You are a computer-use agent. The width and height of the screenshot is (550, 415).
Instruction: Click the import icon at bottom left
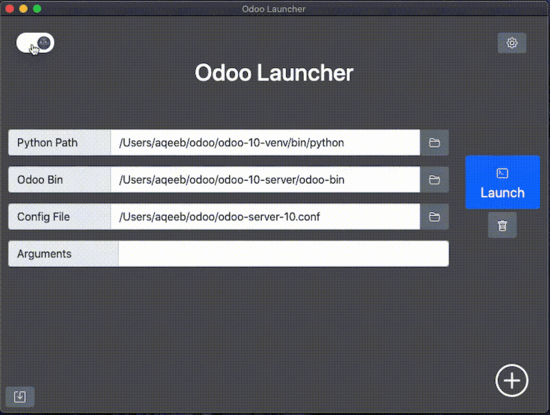pos(20,397)
